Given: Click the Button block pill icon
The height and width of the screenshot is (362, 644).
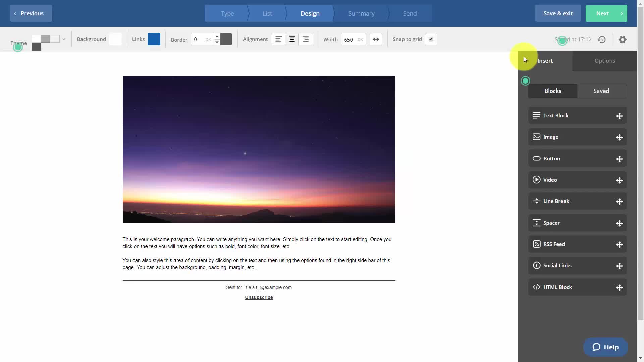Looking at the screenshot, I should click(x=536, y=158).
